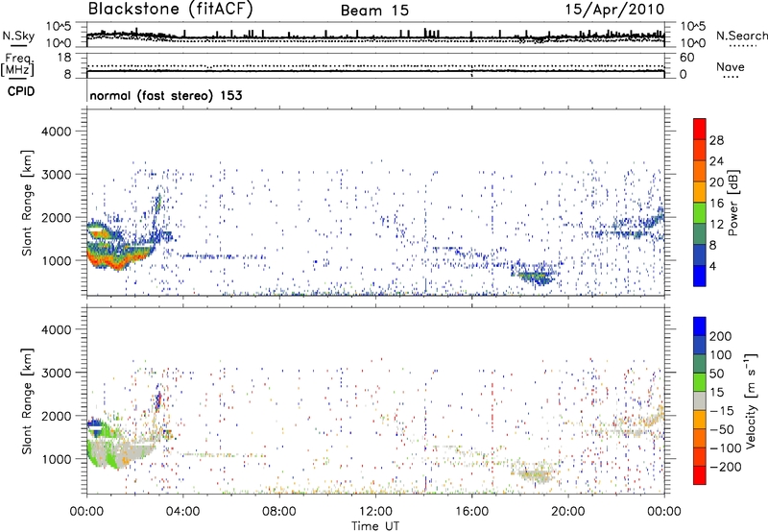Viewport: 768px width, 532px height.
Task: Click the '20:00' time tick label
Action: (567, 512)
